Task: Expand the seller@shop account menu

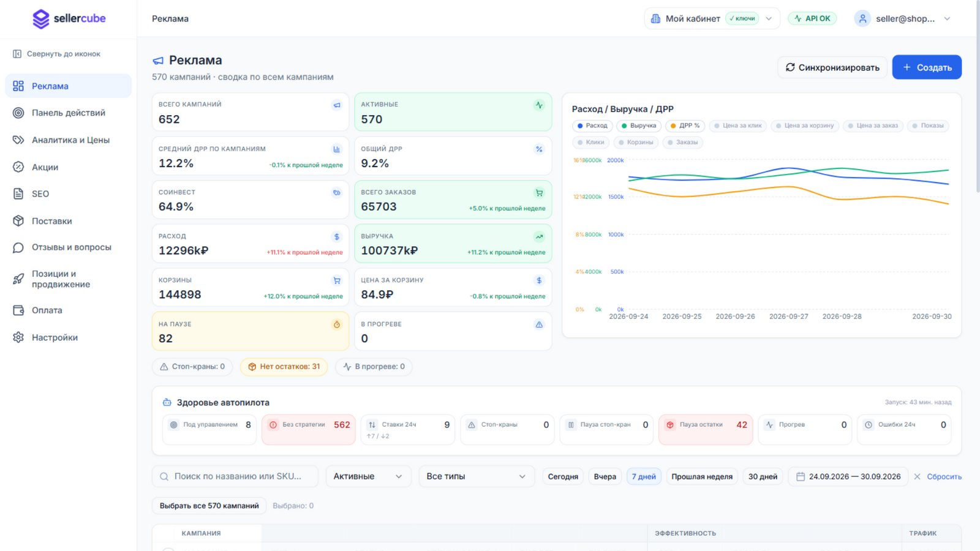Action: point(903,18)
